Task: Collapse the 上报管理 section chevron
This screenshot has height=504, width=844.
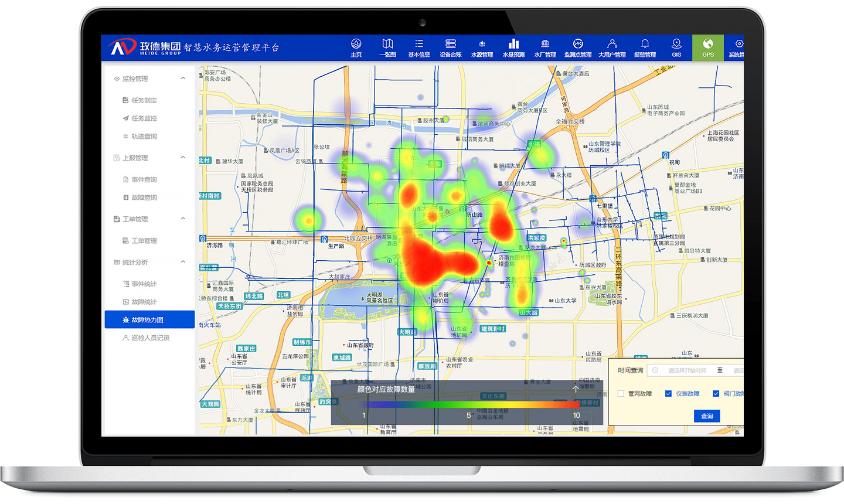Action: click(x=183, y=158)
